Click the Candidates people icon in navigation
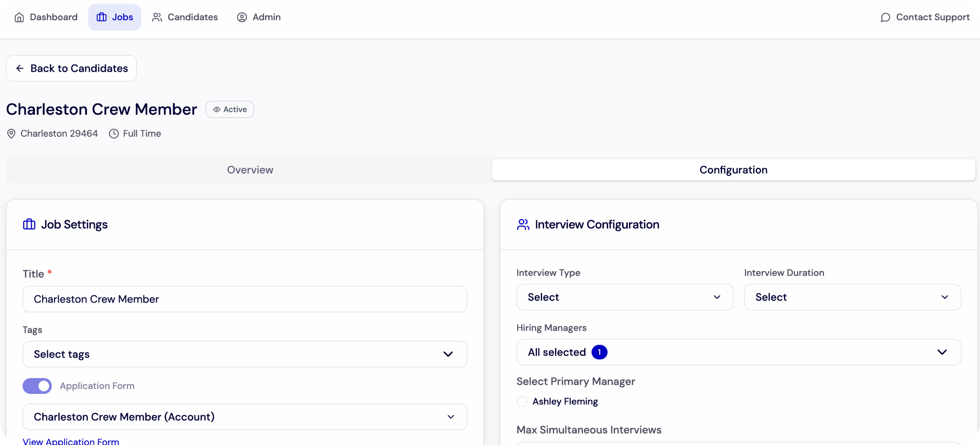980x445 pixels. point(157,17)
